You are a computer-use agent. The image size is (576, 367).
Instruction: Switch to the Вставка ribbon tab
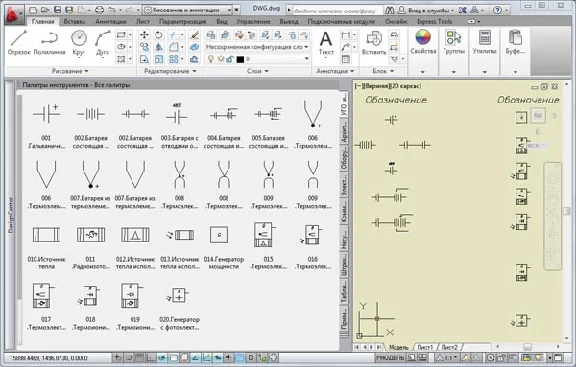74,21
